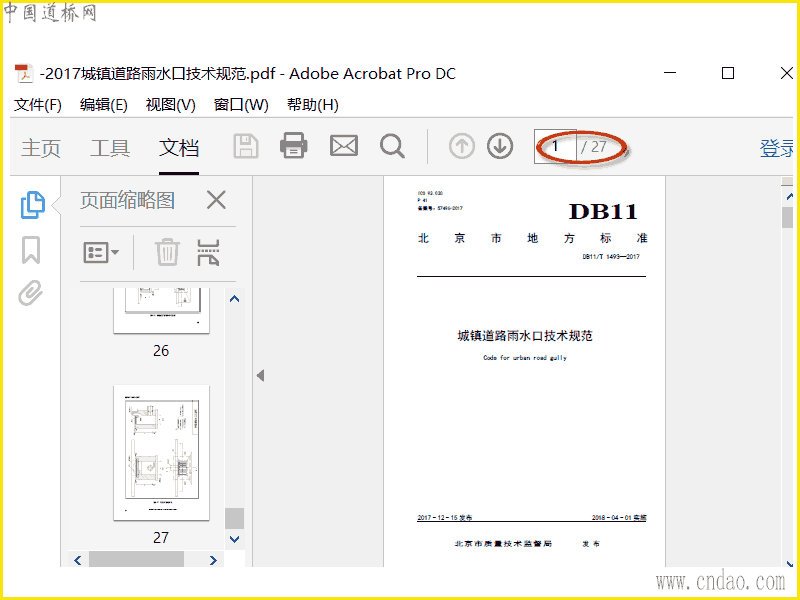Click the 登录 sign-in link
Image resolution: width=800 pixels, height=600 pixels.
[x=776, y=148]
